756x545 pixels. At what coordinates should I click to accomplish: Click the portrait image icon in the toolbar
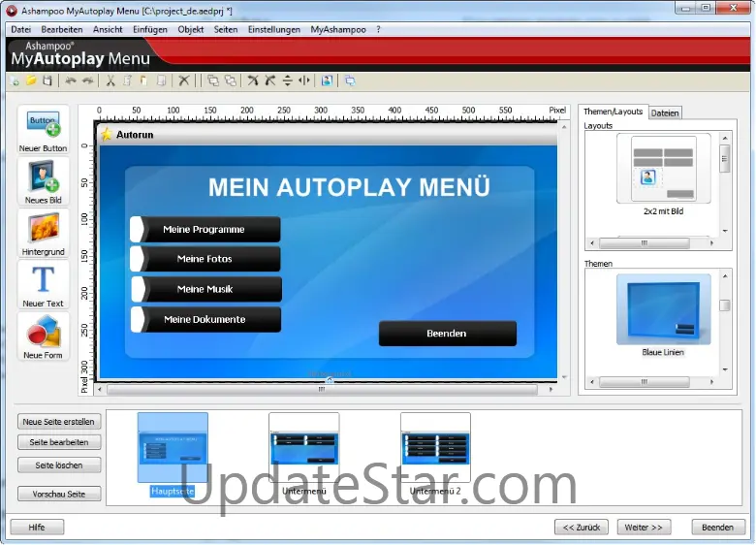point(327,80)
